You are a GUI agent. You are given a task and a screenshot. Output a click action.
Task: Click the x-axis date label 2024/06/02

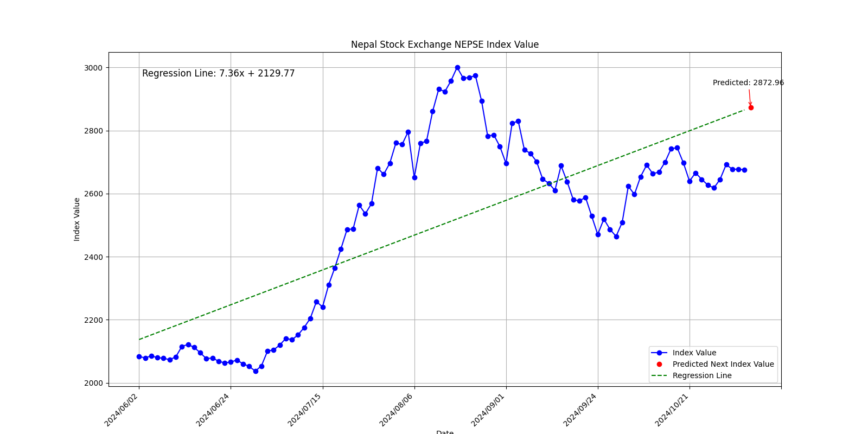[x=122, y=410]
